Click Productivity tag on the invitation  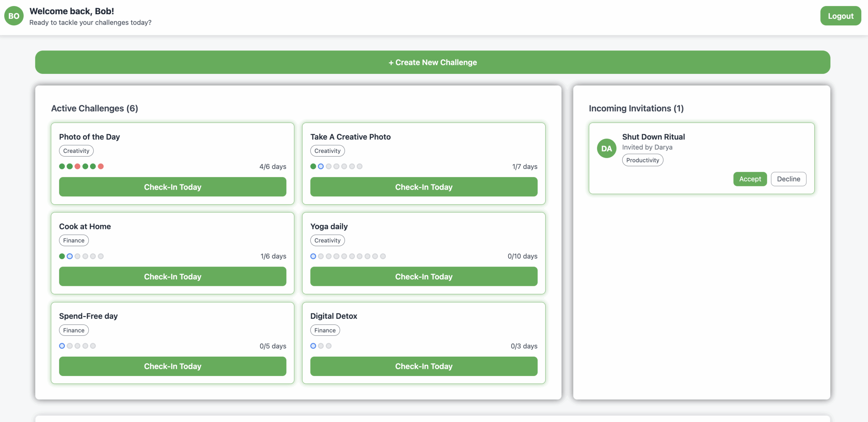642,160
